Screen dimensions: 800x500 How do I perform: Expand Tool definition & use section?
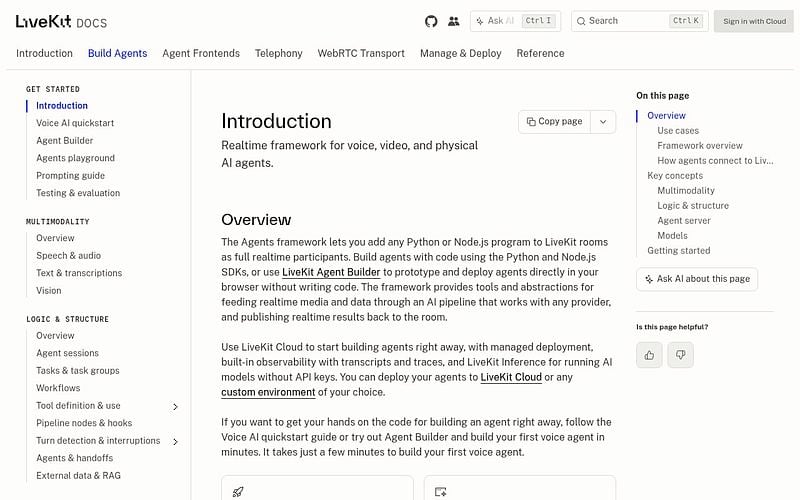click(x=175, y=407)
